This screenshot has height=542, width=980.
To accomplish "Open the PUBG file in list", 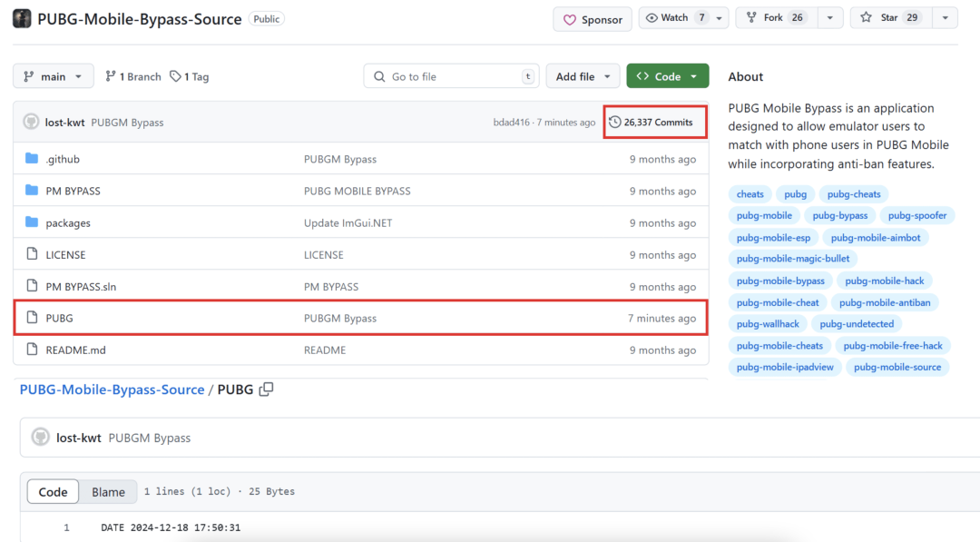I will [59, 318].
